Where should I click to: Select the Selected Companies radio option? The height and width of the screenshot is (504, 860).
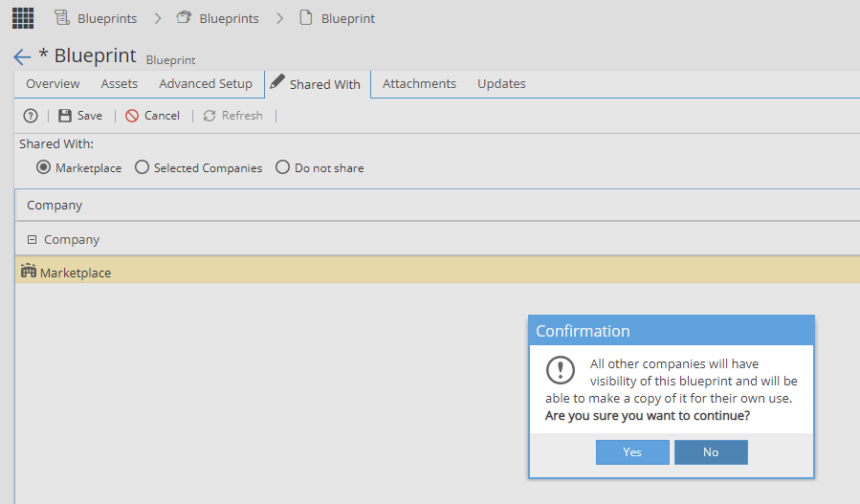coord(142,167)
